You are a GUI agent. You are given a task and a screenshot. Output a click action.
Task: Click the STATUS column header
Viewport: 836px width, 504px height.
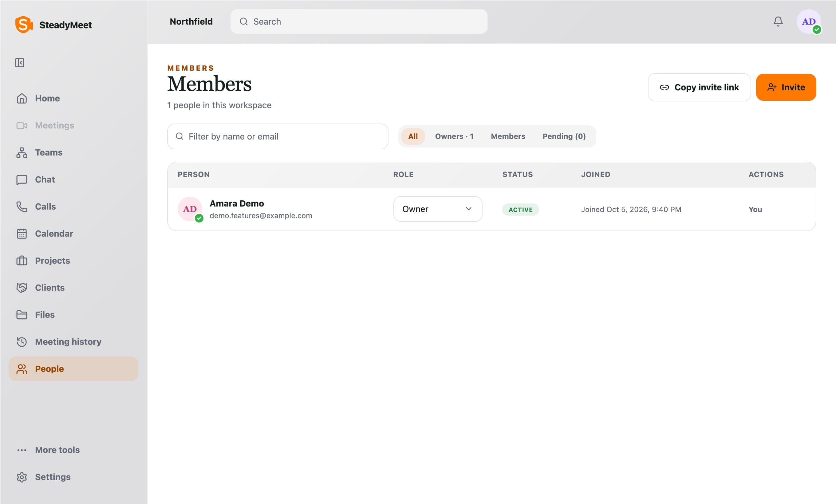coord(517,175)
